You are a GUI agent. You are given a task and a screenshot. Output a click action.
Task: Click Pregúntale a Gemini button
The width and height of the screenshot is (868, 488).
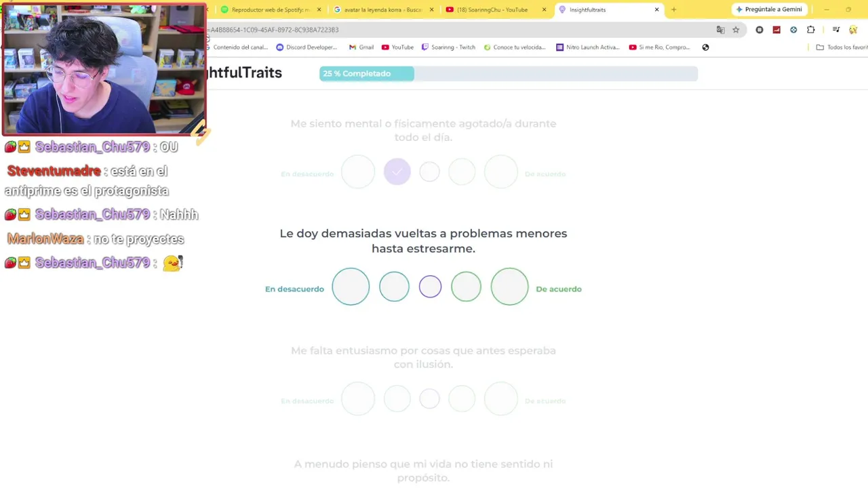[x=769, y=9]
